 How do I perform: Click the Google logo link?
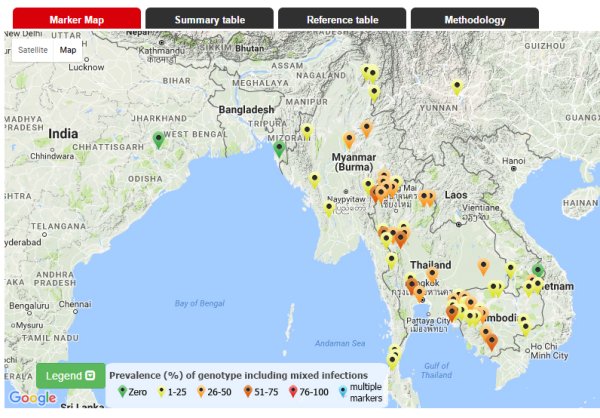tap(32, 398)
